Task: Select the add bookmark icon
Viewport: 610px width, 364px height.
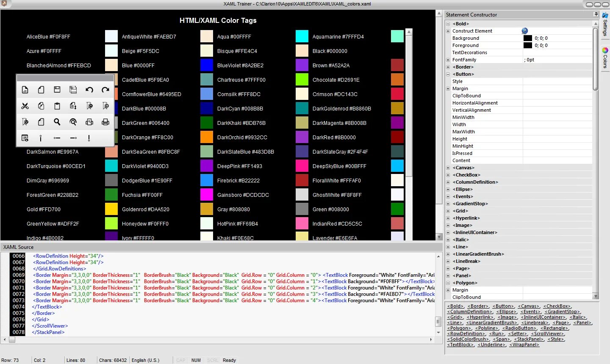Action: click(x=105, y=106)
